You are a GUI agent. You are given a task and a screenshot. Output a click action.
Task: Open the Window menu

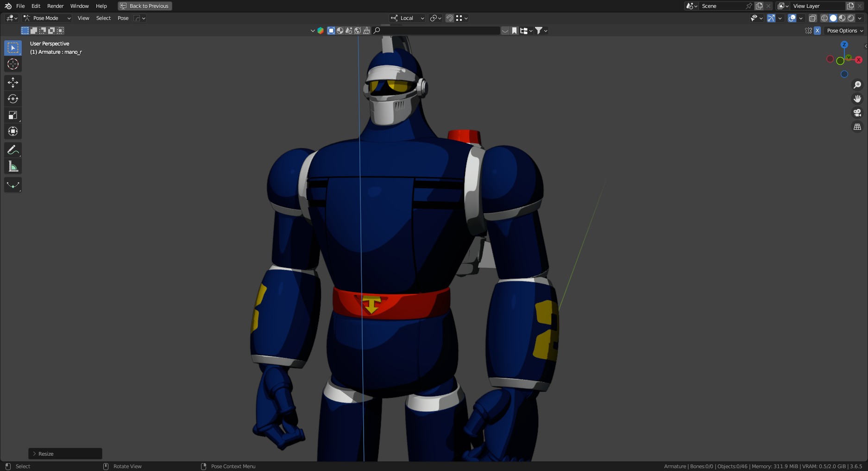point(79,6)
